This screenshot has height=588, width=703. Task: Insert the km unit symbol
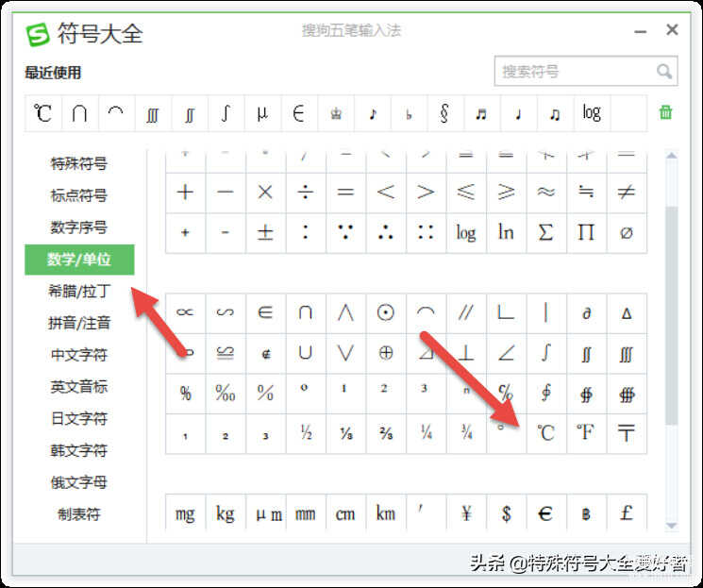coord(386,513)
